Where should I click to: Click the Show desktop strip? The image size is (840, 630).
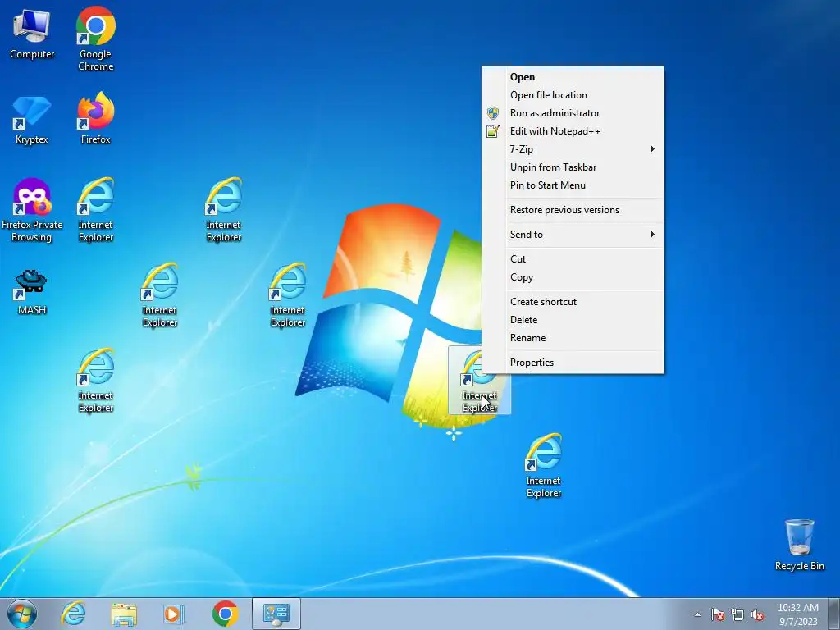tap(834, 614)
